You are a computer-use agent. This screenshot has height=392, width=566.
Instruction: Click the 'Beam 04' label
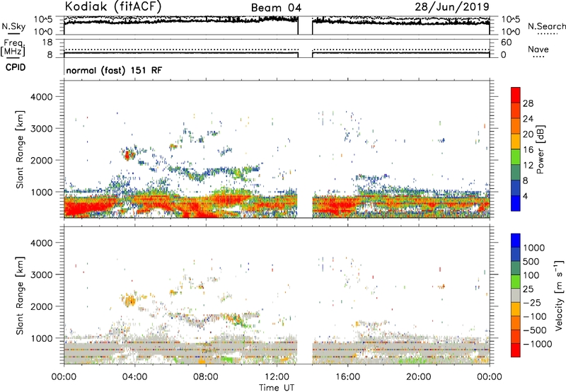pyautogui.click(x=276, y=8)
